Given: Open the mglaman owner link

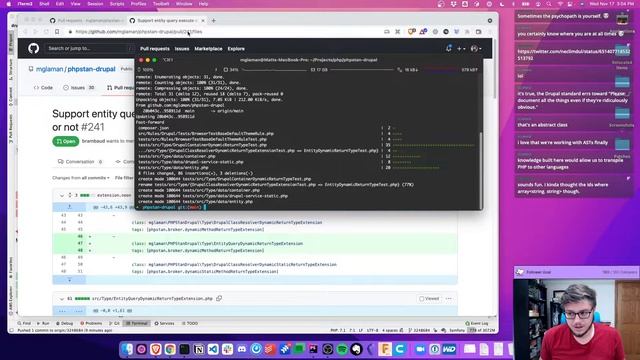Looking at the screenshot, I should click(x=49, y=69).
